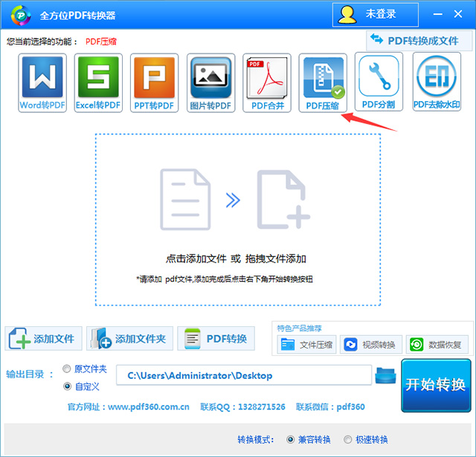Select the Word转PDF function icon
The height and width of the screenshot is (457, 476).
pyautogui.click(x=42, y=82)
